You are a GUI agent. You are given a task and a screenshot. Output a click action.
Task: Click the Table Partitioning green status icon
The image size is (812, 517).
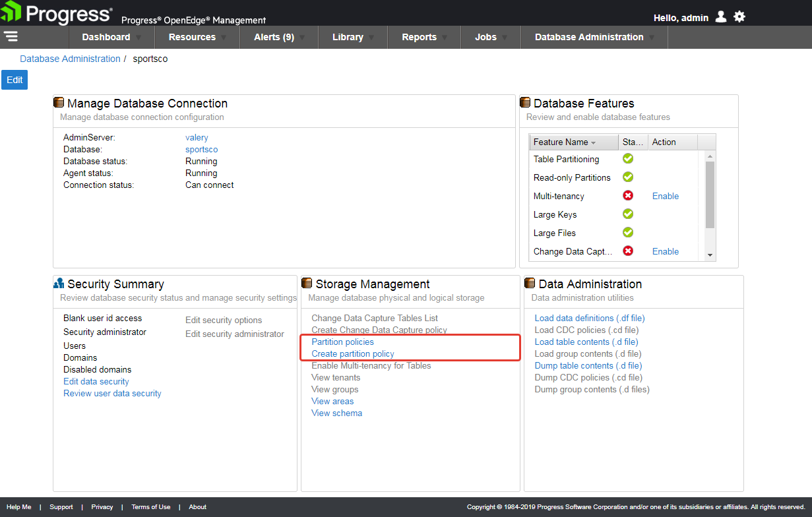[x=628, y=159]
